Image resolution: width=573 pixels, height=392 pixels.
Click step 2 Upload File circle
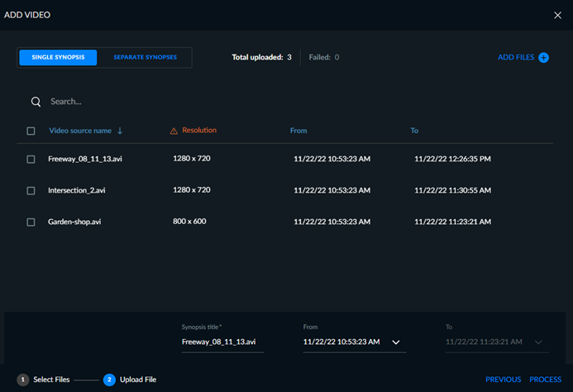109,380
